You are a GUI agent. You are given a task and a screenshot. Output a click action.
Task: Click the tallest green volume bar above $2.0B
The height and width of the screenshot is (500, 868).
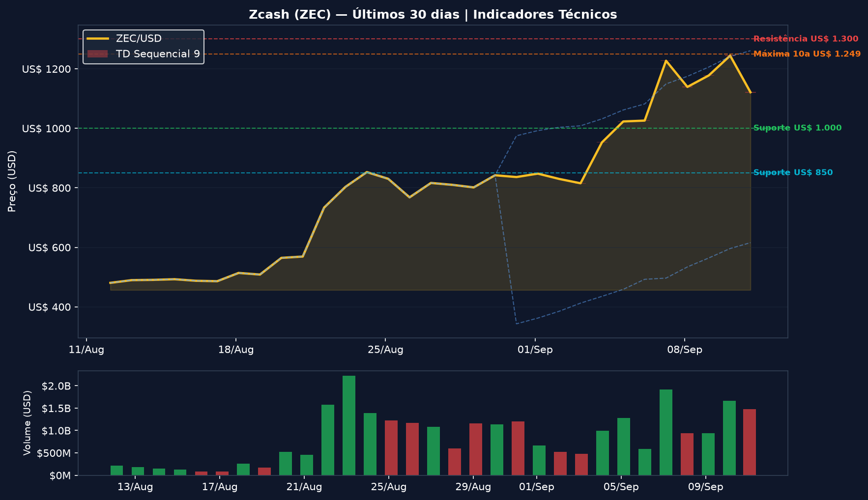349,425
